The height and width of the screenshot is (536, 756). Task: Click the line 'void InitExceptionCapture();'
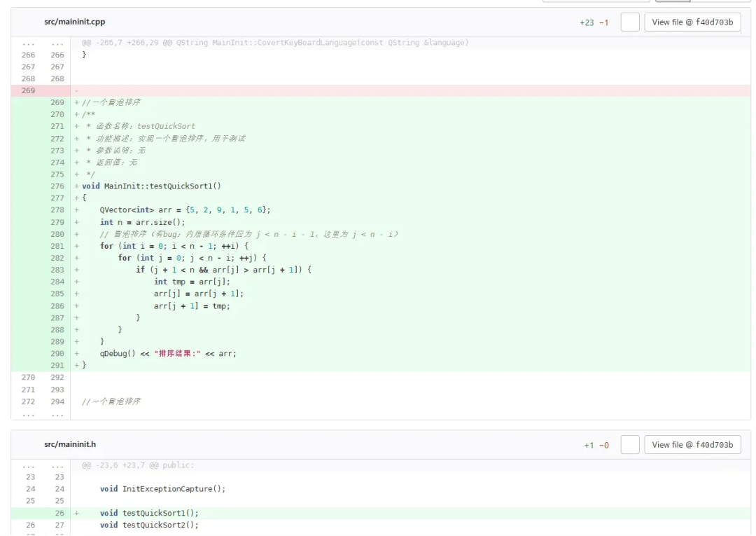point(162,489)
